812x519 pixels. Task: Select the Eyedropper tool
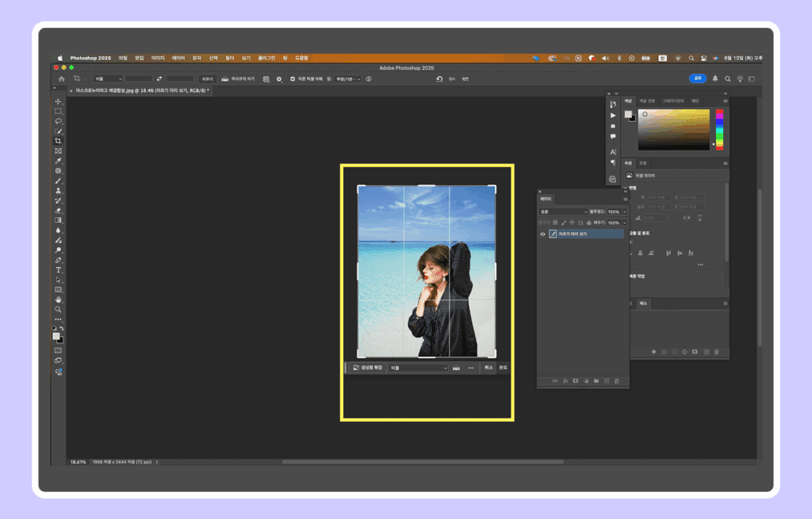tap(58, 161)
